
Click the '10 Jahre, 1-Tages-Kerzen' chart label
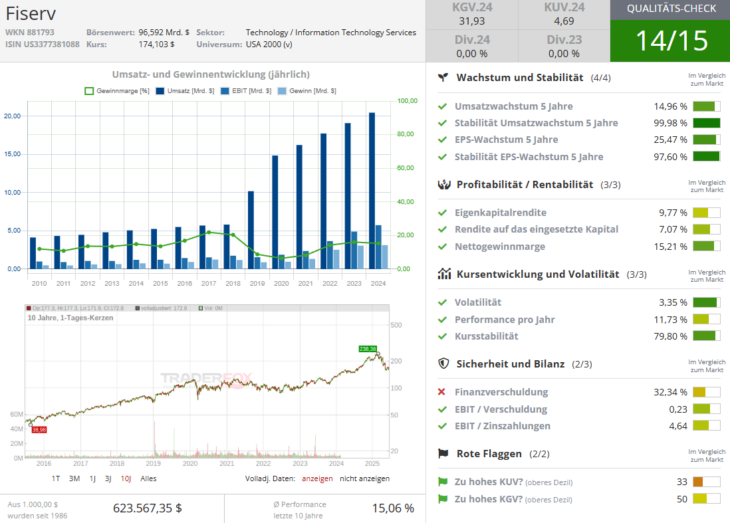pyautogui.click(x=70, y=318)
